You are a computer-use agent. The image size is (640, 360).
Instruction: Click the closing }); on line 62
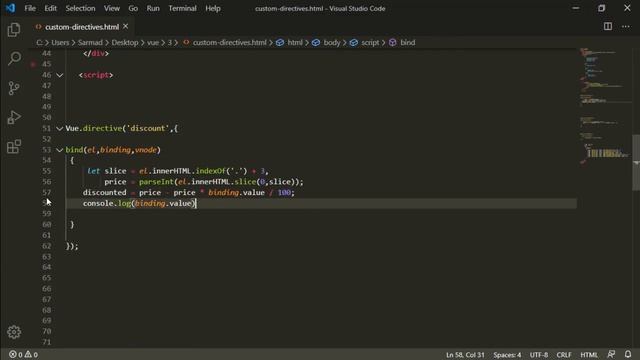pos(72,246)
